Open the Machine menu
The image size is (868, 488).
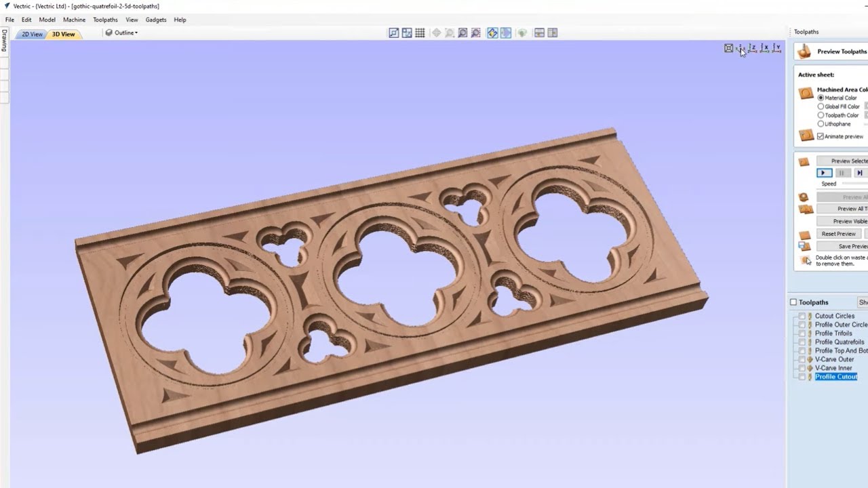[75, 20]
